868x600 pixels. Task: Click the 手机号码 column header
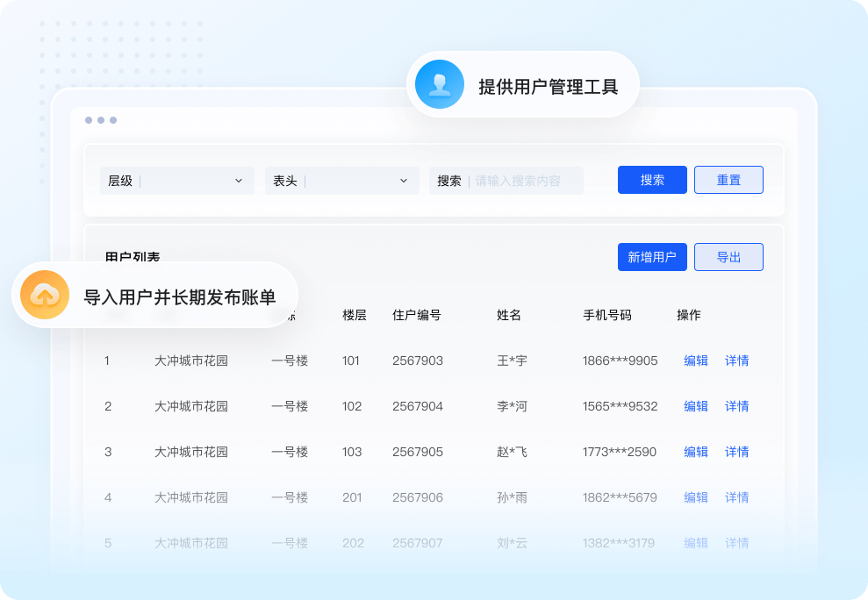click(607, 315)
